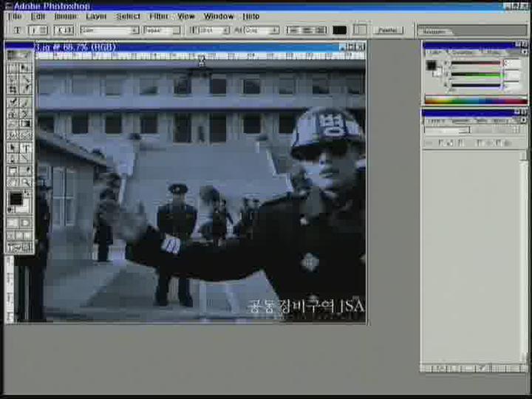532x399 pixels.
Task: Select the Notes tool
Action: pyautogui.click(x=13, y=171)
